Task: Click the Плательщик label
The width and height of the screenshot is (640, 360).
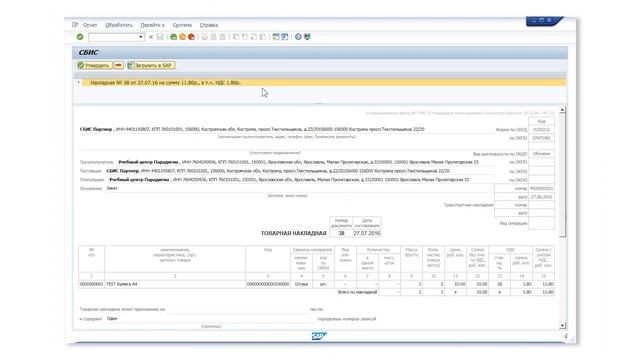Action: 92,180
